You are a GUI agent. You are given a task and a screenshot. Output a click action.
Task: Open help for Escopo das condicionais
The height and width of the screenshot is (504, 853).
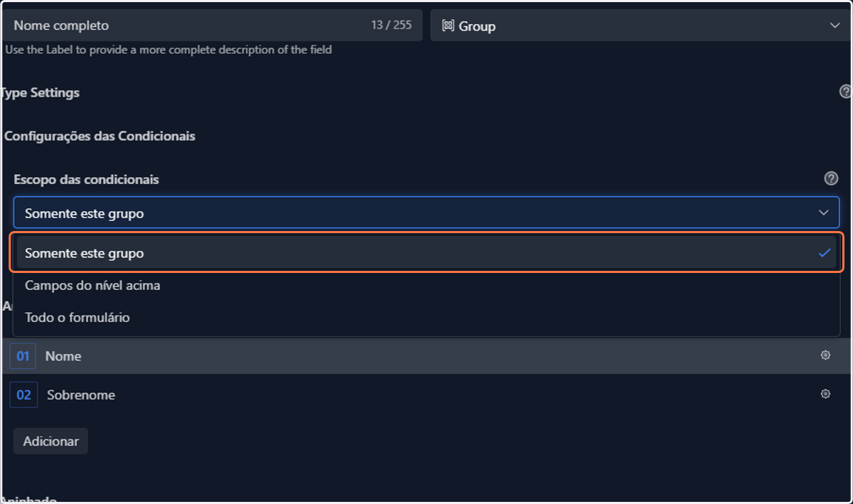(830, 178)
